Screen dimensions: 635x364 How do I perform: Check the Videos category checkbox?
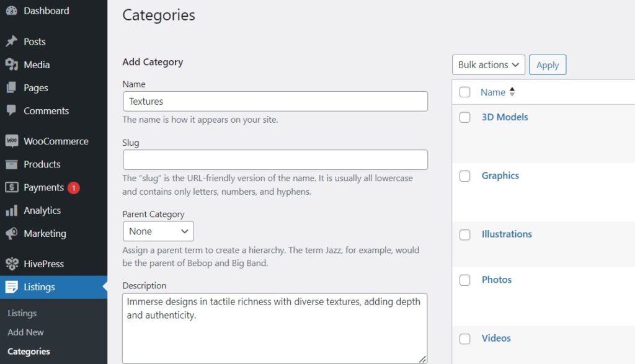pyautogui.click(x=464, y=339)
